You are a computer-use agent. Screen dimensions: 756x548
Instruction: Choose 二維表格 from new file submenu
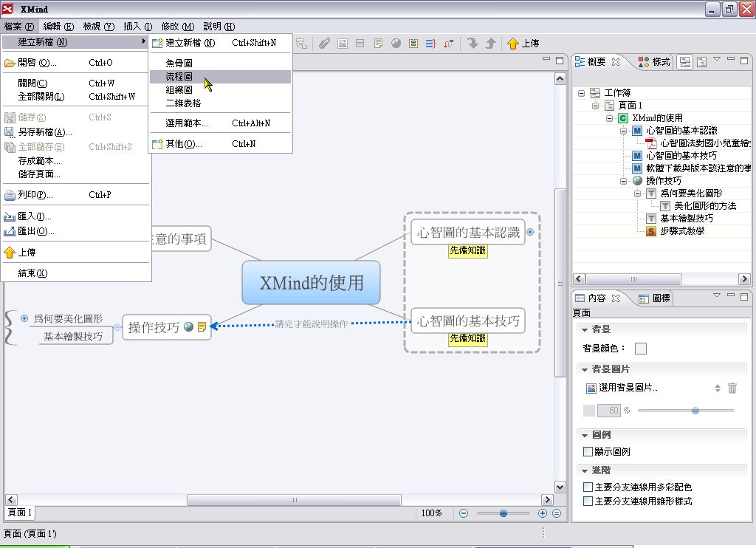(220, 103)
